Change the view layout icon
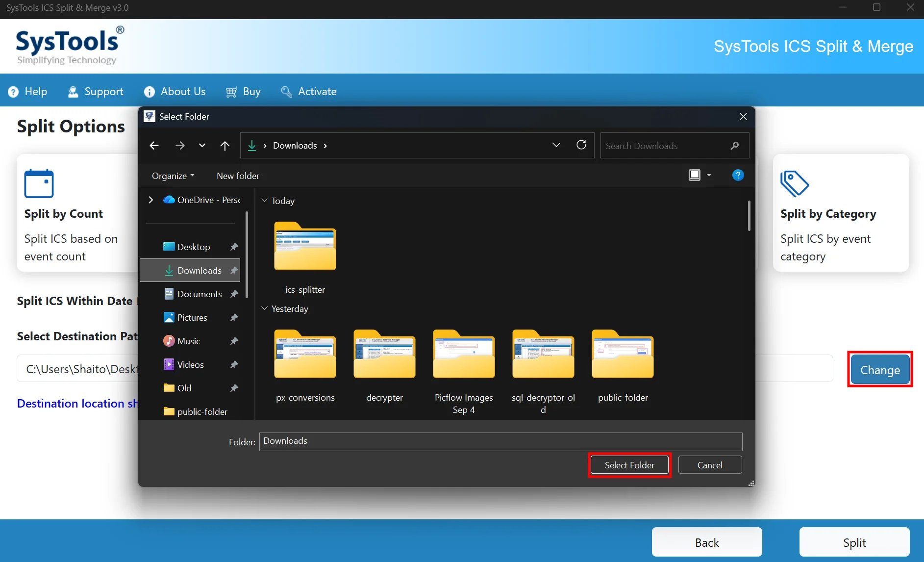Image resolution: width=924 pixels, height=562 pixels. tap(695, 175)
